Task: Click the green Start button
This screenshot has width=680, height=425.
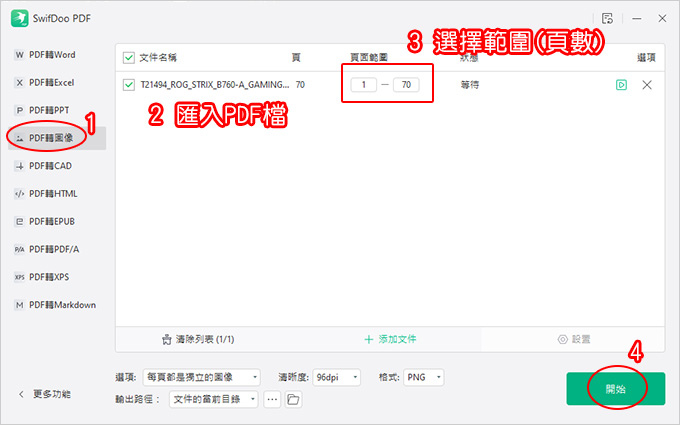Action: [x=615, y=389]
